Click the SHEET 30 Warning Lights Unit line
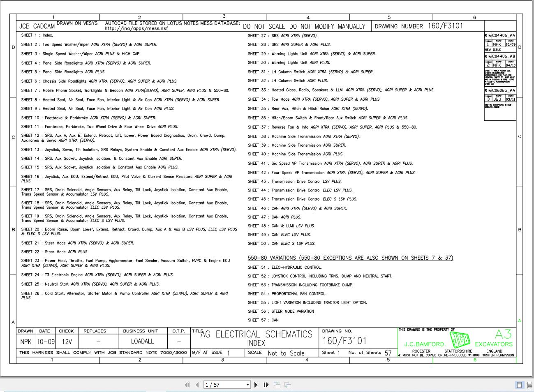 289,63
